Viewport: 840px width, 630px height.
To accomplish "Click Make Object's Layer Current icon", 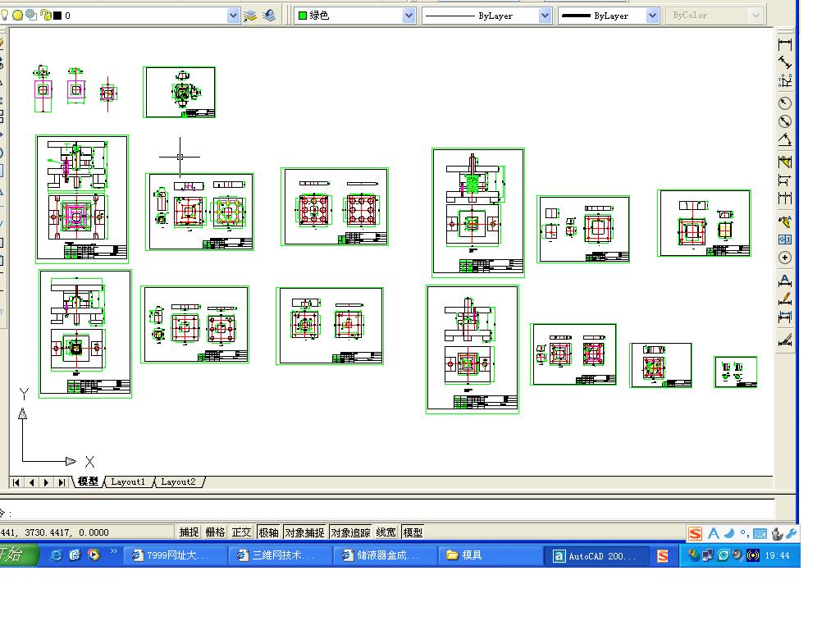I will tap(250, 16).
